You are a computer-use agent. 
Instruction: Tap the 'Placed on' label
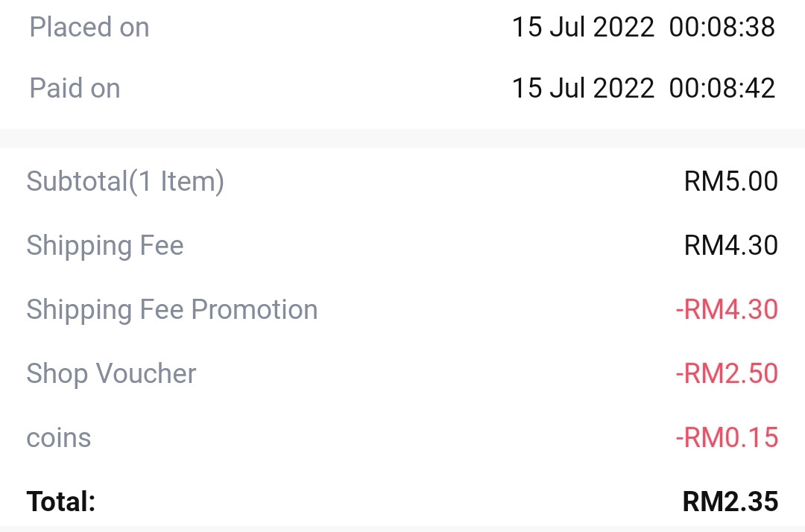click(89, 27)
